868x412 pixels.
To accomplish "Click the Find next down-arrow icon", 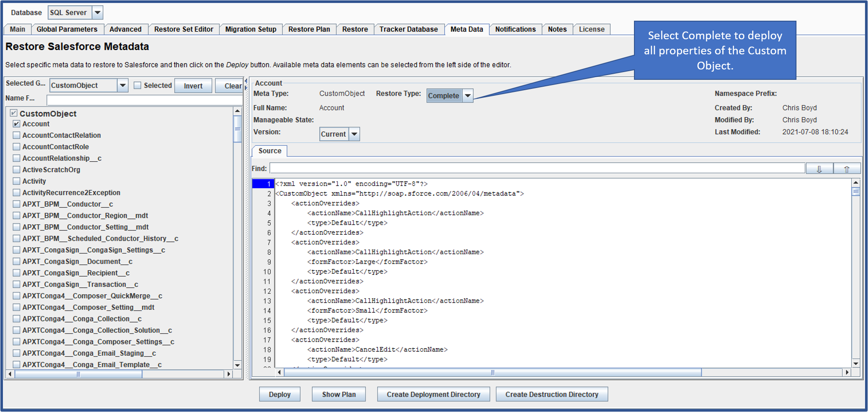I will pyautogui.click(x=819, y=169).
